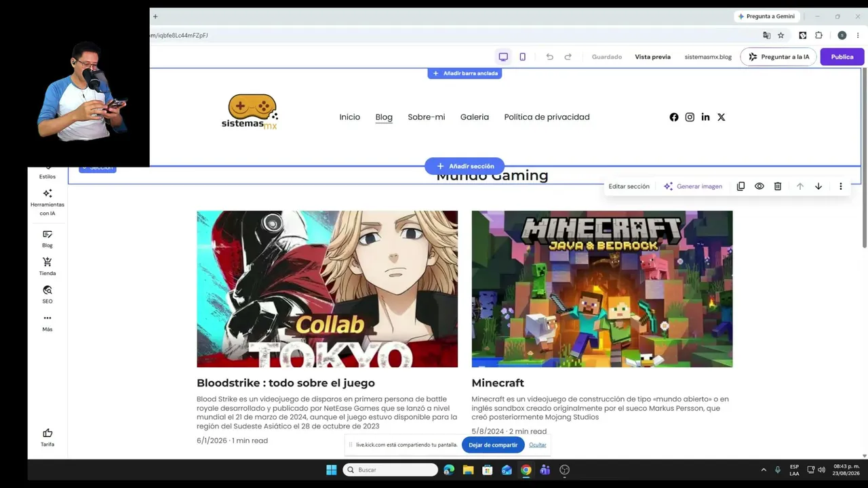Click the Windows taskbar Buscar search box
Screen dimensions: 868x488
tap(390, 470)
